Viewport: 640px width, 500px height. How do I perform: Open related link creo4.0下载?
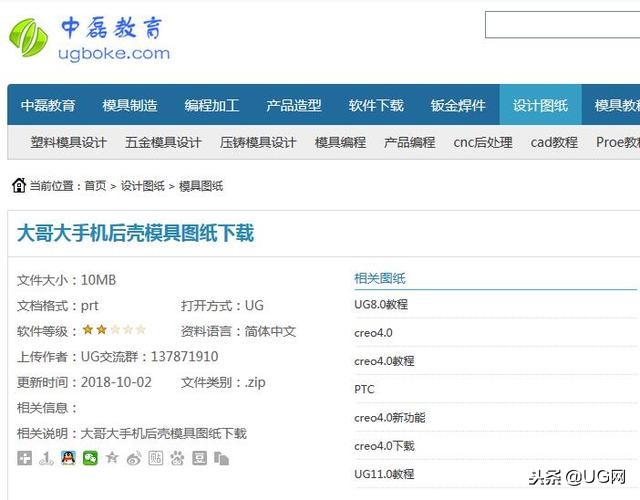tap(384, 446)
